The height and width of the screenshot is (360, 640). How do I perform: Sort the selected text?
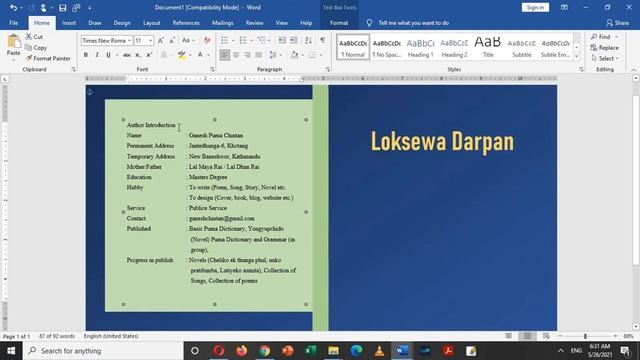point(308,40)
